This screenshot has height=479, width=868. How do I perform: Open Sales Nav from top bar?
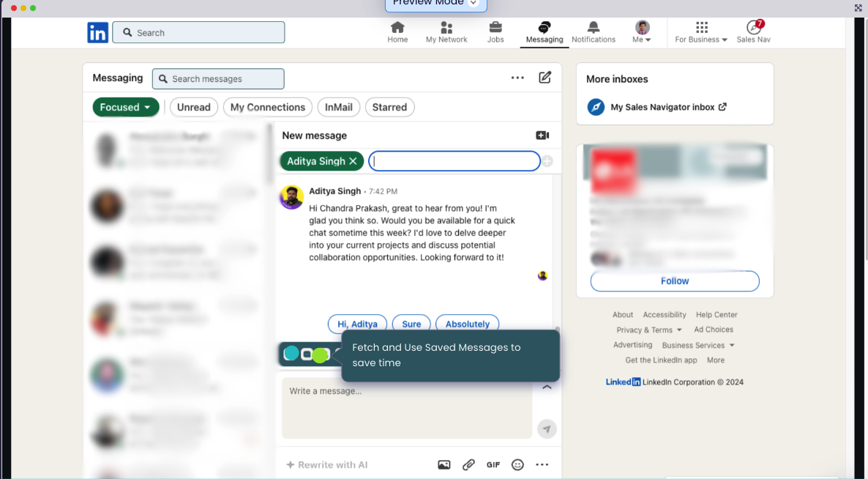click(x=753, y=32)
